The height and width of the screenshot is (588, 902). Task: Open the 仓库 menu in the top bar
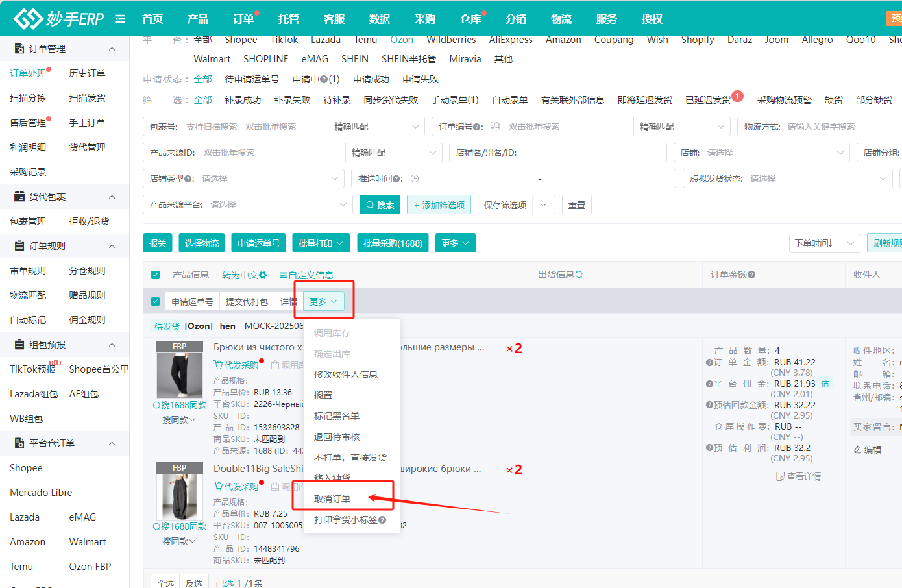470,19
